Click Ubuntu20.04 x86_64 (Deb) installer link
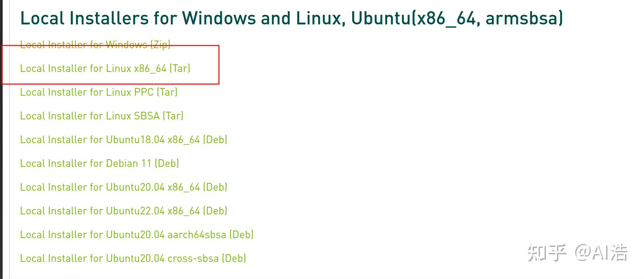644x279 pixels. click(123, 187)
